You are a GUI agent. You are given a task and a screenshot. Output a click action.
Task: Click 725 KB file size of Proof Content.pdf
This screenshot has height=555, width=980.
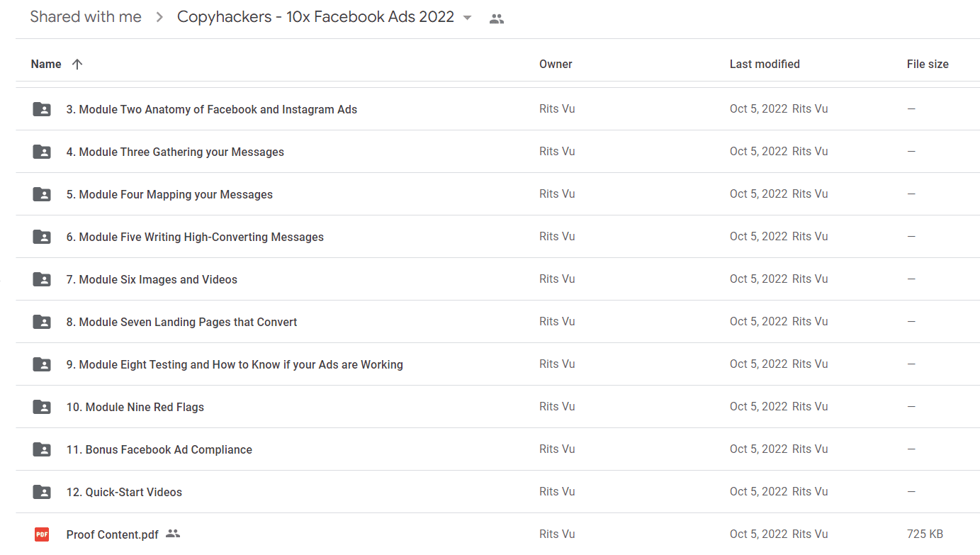tap(925, 534)
